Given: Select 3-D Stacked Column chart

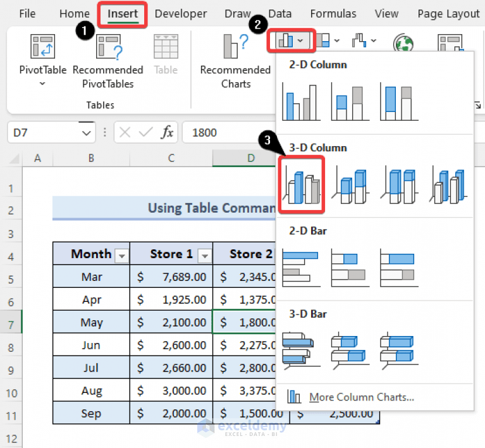Looking at the screenshot, I should pos(350,185).
